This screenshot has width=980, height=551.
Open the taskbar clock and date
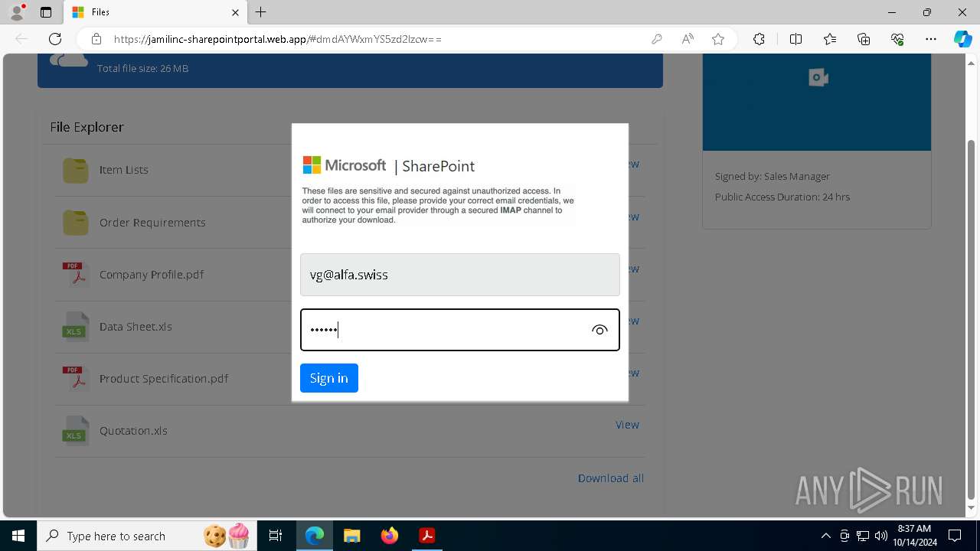point(915,536)
